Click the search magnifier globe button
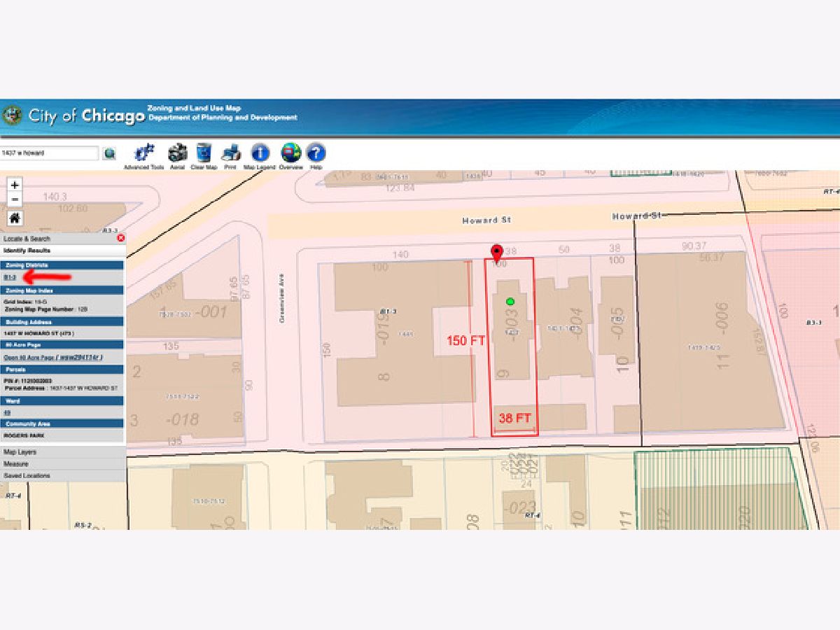 pyautogui.click(x=110, y=153)
